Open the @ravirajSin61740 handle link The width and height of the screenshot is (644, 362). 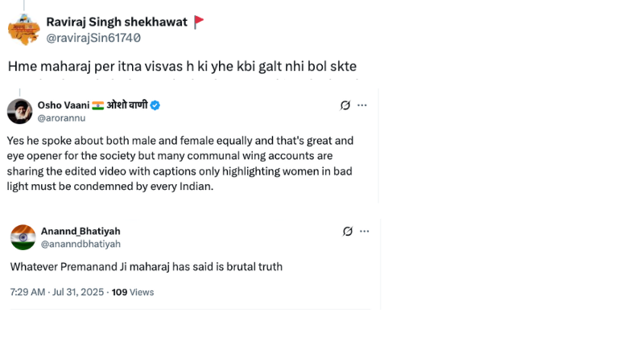(x=93, y=38)
